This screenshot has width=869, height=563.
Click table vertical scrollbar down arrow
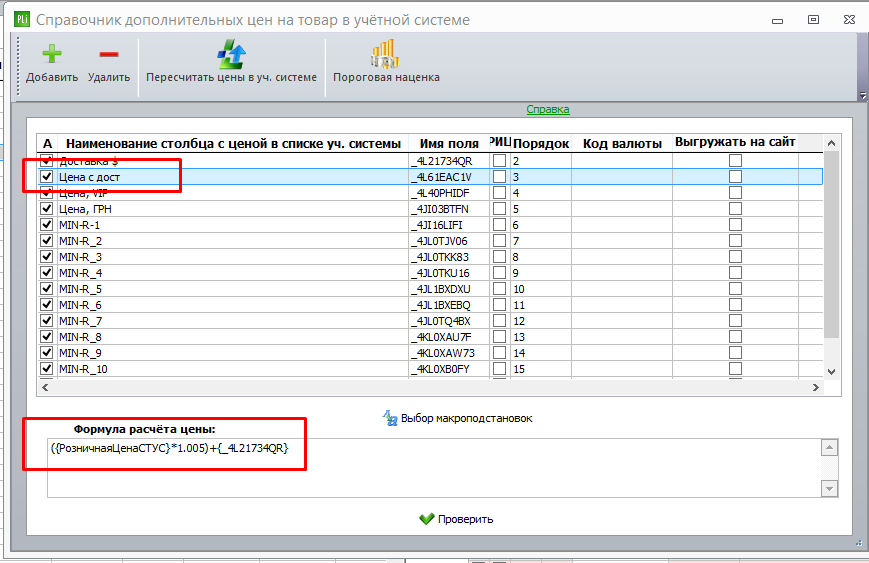click(831, 371)
